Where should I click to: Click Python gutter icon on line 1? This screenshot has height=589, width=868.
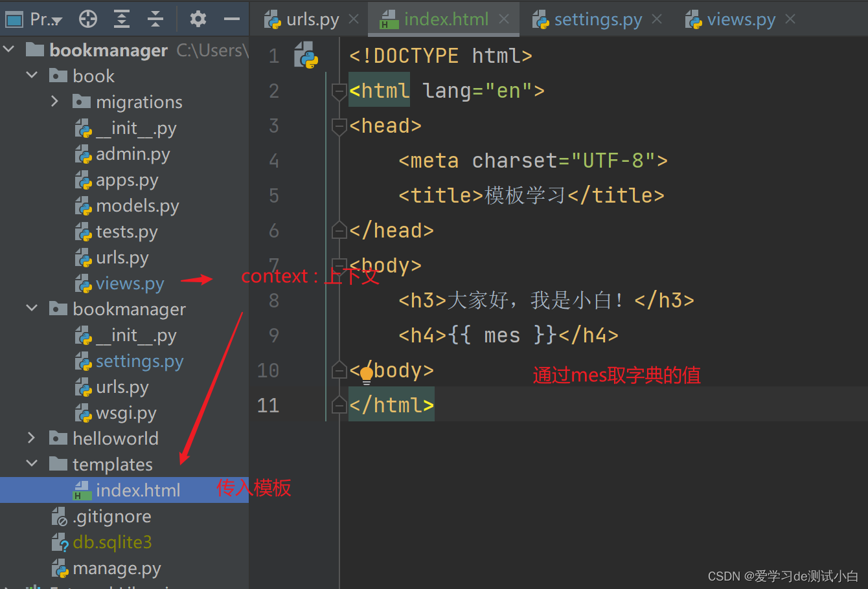(306, 55)
